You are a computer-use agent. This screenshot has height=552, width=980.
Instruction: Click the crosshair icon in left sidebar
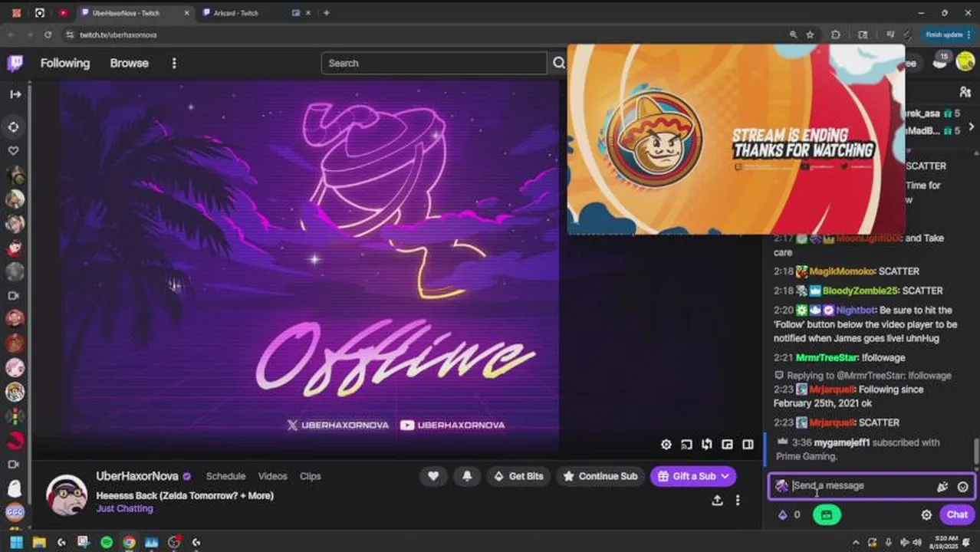[x=14, y=127]
